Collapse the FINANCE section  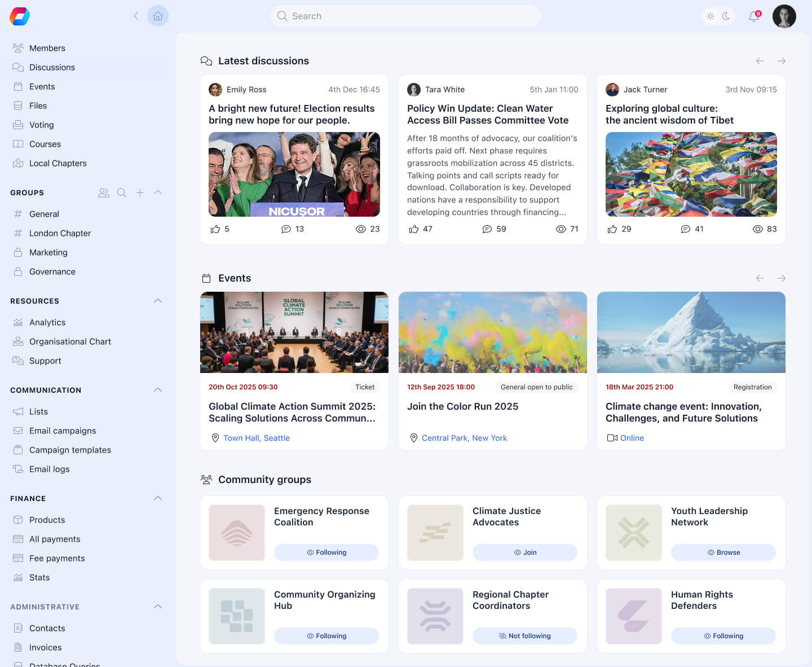point(158,498)
